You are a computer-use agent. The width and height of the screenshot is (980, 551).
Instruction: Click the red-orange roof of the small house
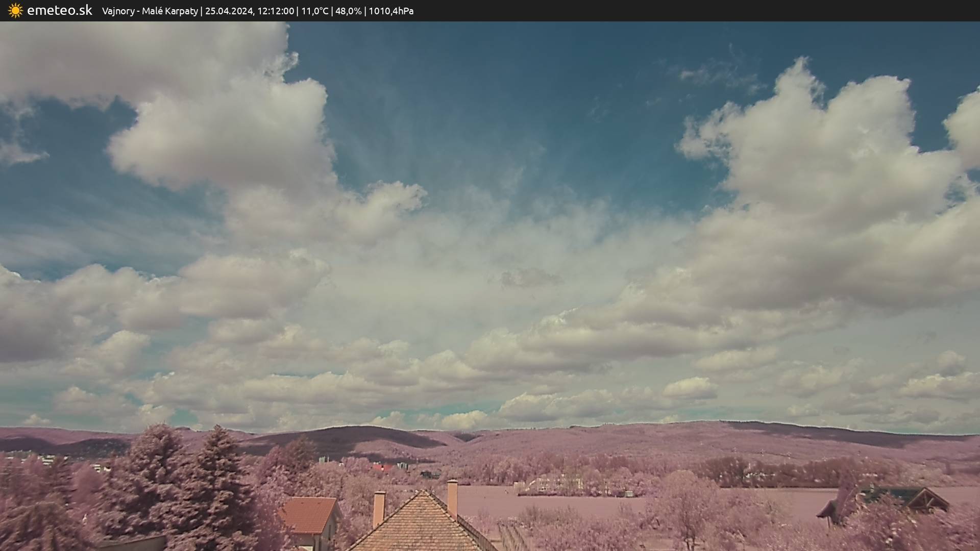pos(308,514)
